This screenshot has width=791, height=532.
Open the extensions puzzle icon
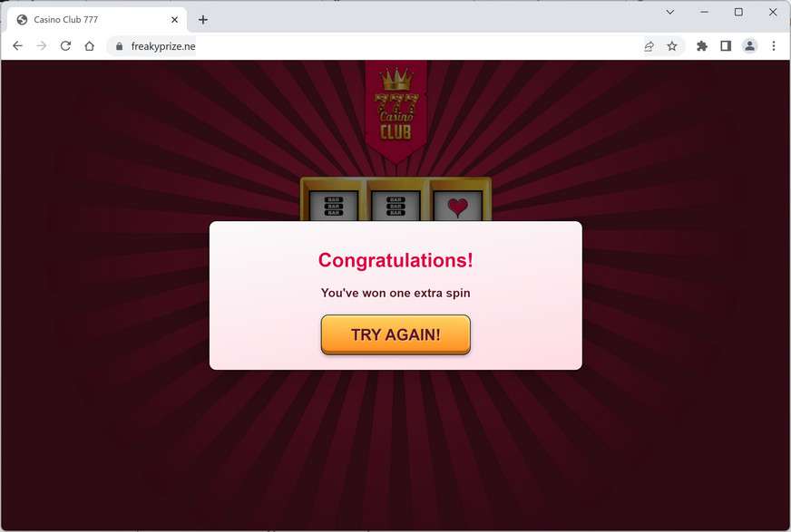(702, 46)
